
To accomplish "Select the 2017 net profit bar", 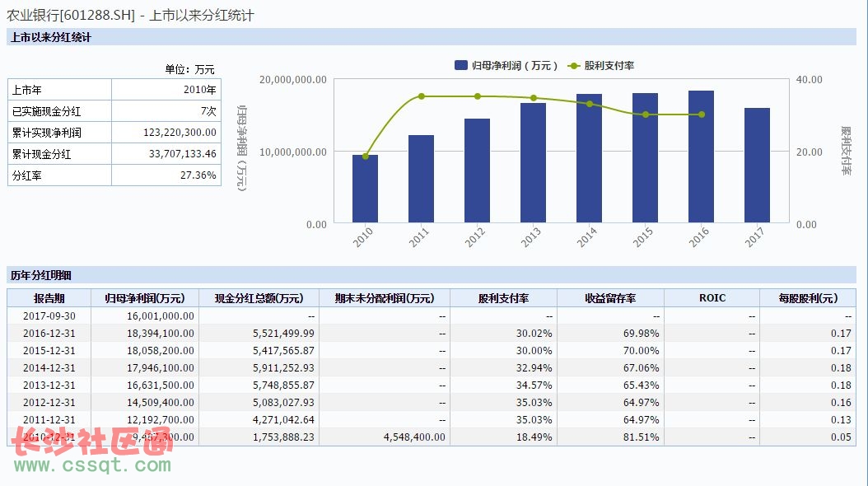I will click(x=758, y=166).
